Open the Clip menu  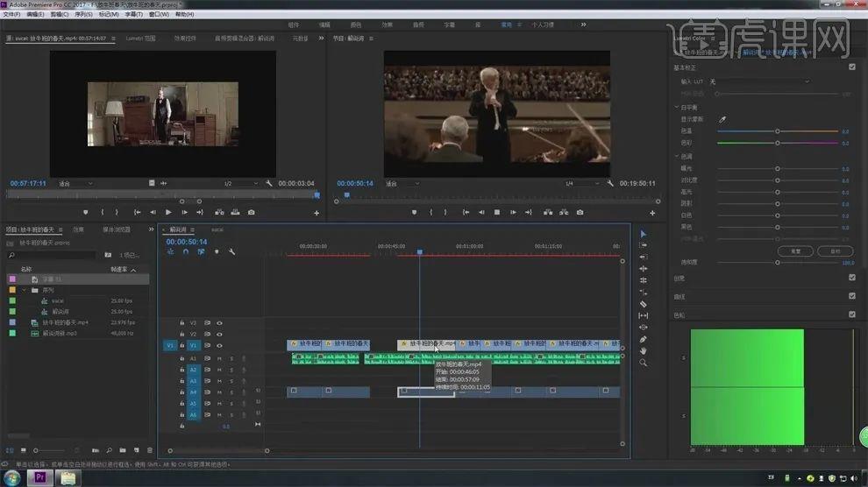(x=60, y=14)
